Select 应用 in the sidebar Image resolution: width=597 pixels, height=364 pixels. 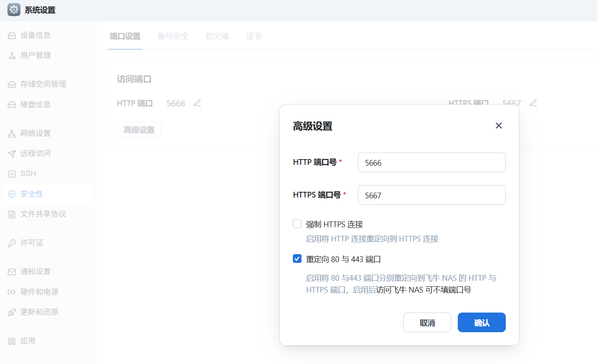click(x=48, y=341)
